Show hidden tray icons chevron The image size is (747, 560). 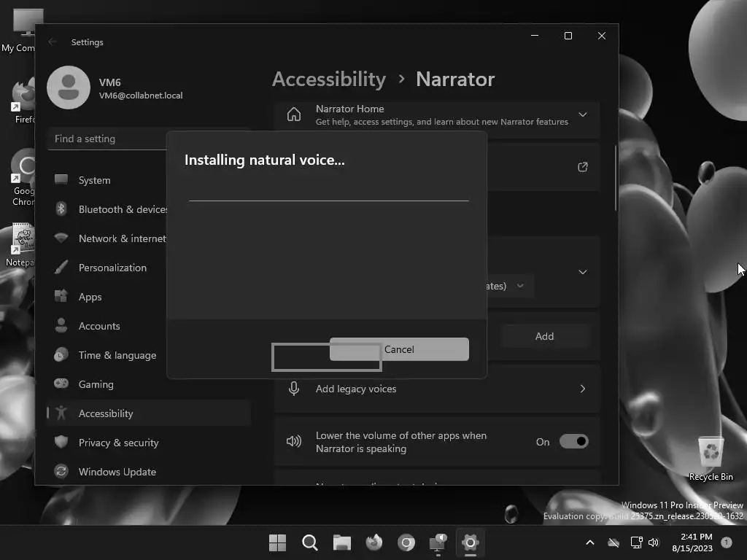[x=589, y=542]
